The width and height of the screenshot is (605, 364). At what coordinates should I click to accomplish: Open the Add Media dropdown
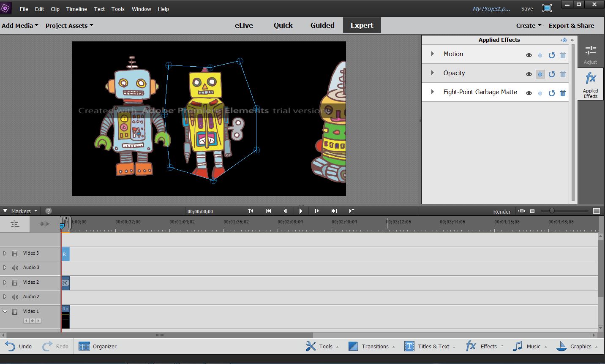coord(20,25)
